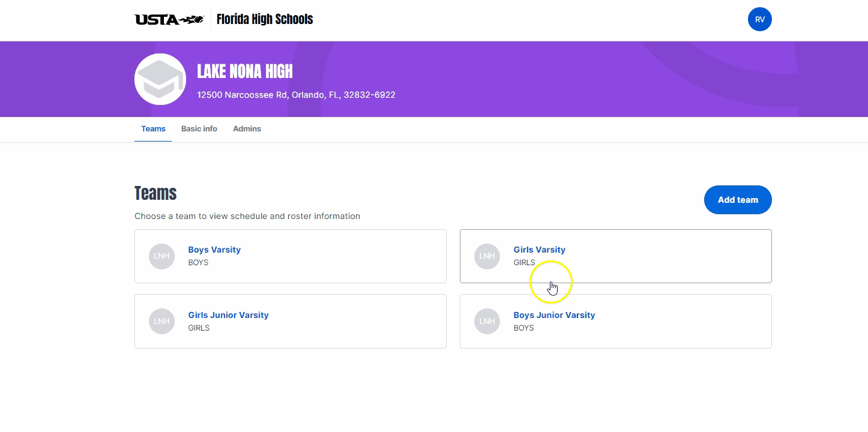This screenshot has width=868, height=432.
Task: Click LNH avatar on Girls Varsity card
Action: pyautogui.click(x=487, y=256)
